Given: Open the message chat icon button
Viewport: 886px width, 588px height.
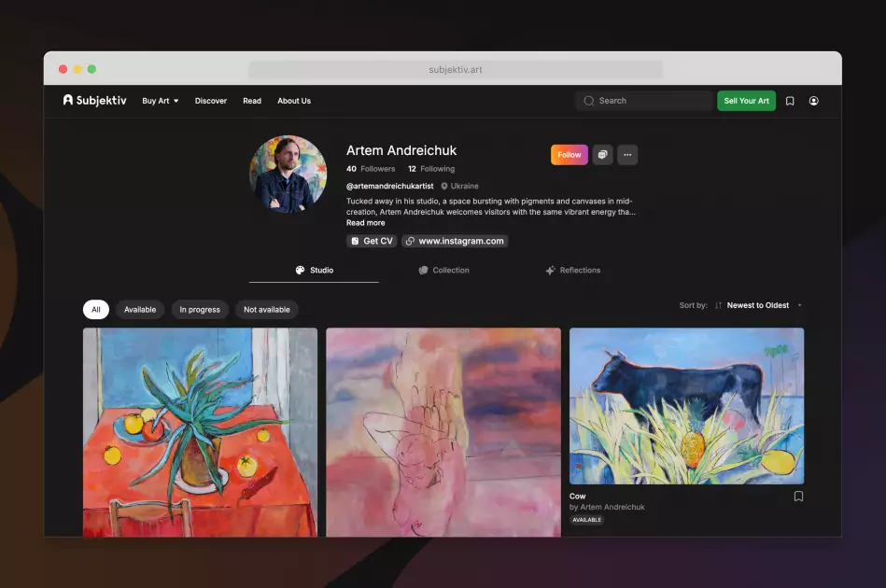Looking at the screenshot, I should pos(603,155).
